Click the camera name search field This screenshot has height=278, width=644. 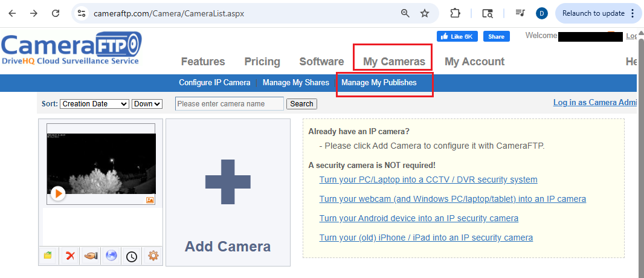(230, 104)
